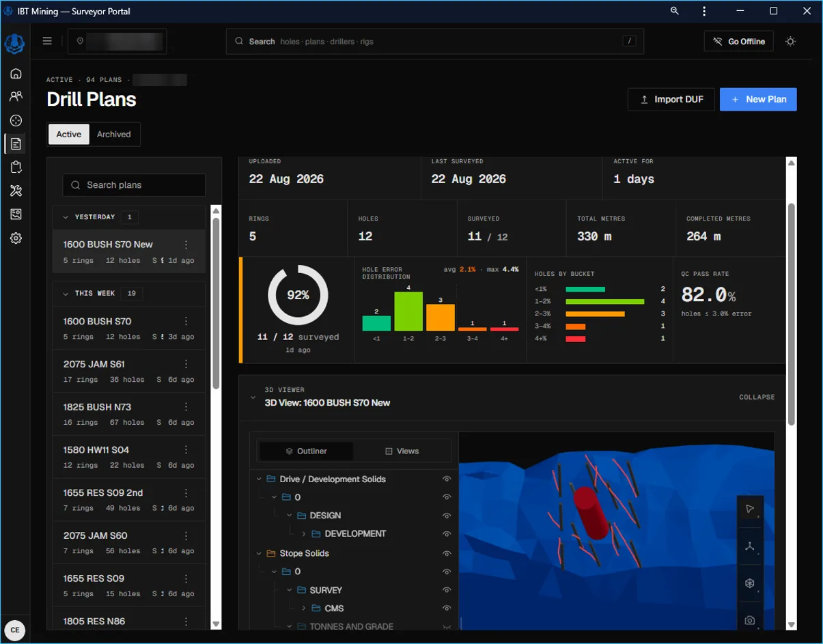Click the Import DUF button

pos(671,100)
